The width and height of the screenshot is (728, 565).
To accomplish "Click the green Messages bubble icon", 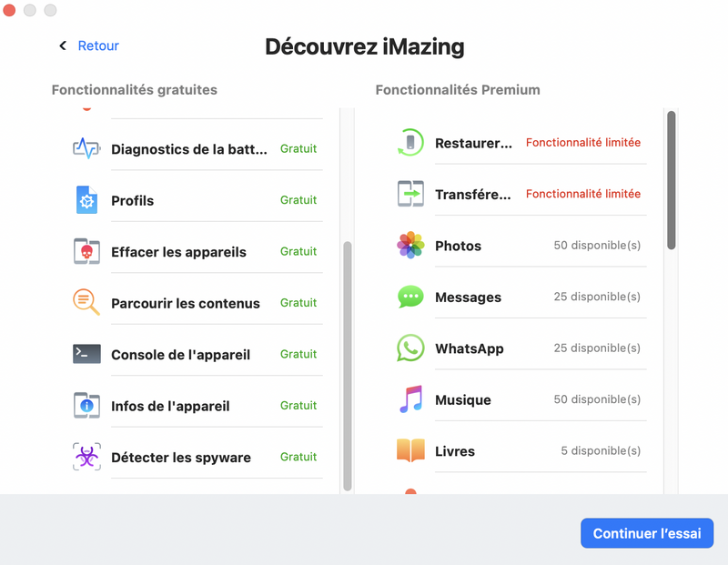I will pyautogui.click(x=410, y=297).
